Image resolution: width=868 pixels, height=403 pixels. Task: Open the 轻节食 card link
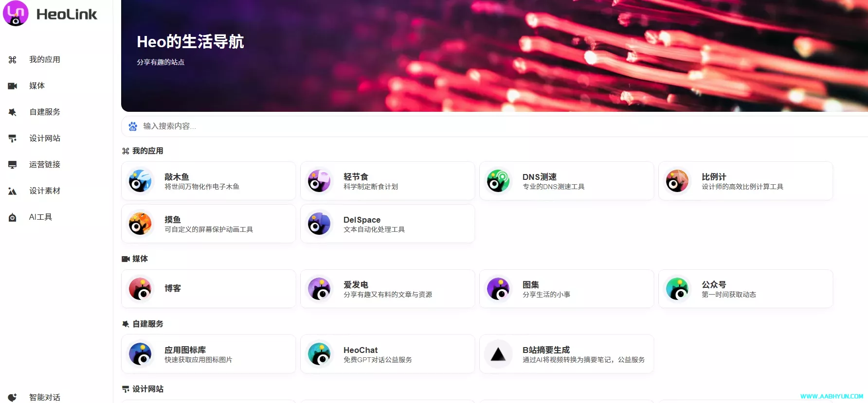click(387, 181)
